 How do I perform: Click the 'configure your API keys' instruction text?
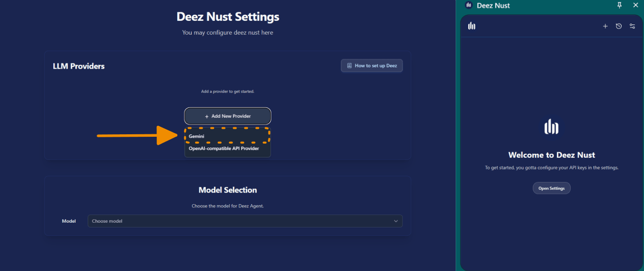[x=551, y=168]
